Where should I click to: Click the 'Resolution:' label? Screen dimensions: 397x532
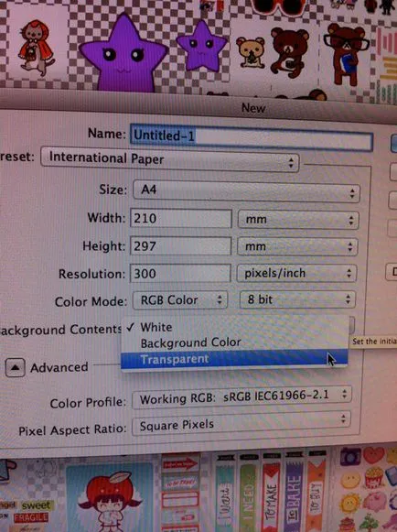[91, 274]
